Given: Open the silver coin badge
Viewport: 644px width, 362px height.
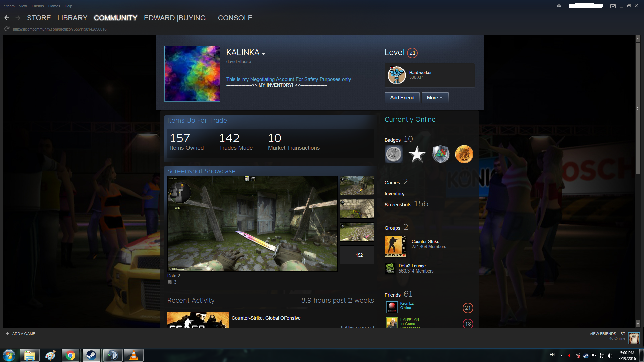Looking at the screenshot, I should click(393, 154).
